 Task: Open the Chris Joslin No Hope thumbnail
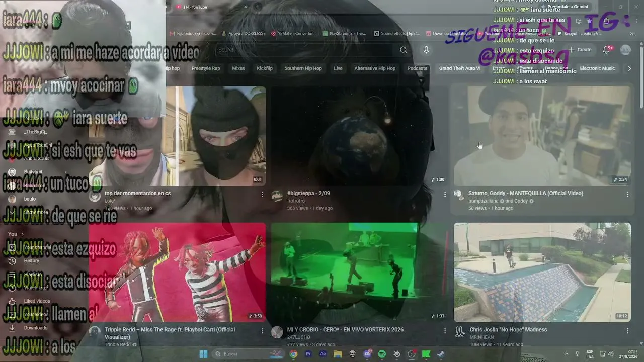542,273
